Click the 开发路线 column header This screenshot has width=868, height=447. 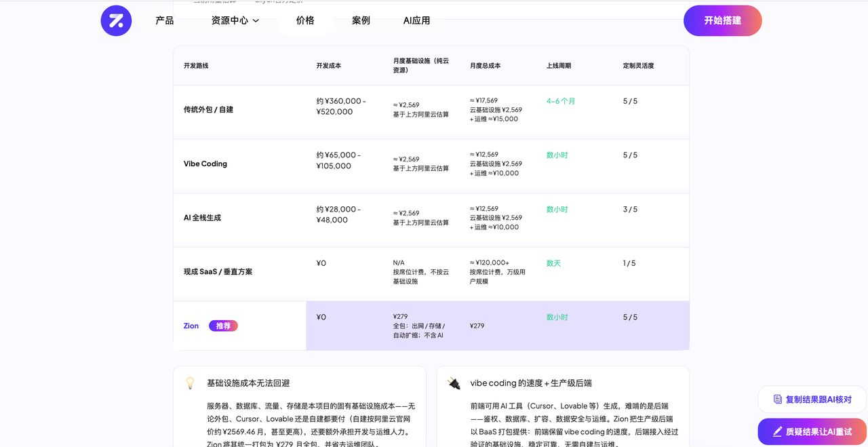coord(196,66)
